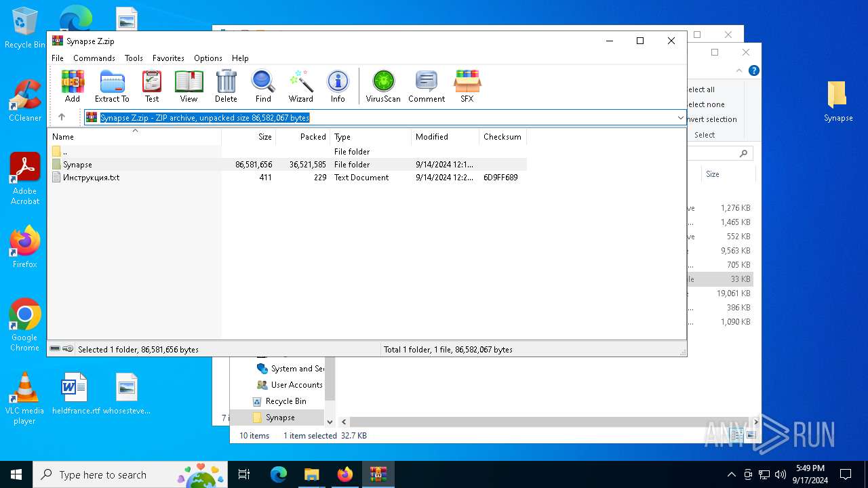Open the Wizard wand icon
The image size is (868, 488).
tap(300, 86)
